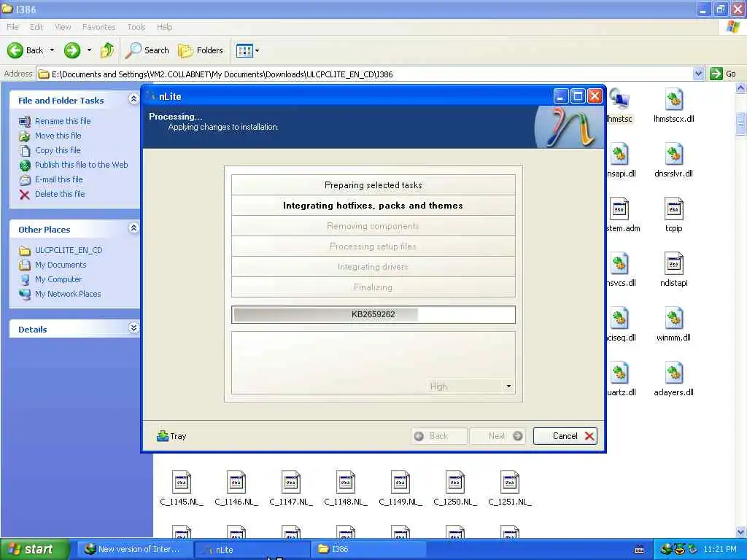Collapse the Other Places panel
Screen dimensions: 747x560
pyautogui.click(x=133, y=228)
